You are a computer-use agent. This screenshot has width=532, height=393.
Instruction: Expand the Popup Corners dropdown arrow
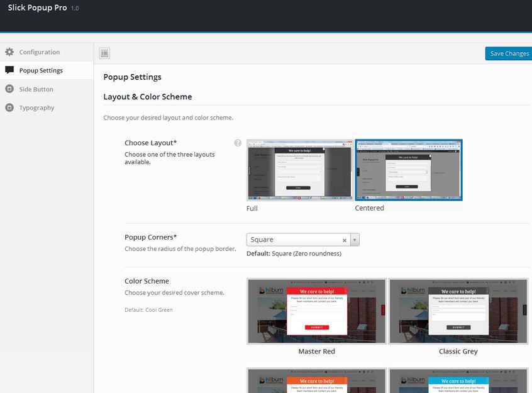coord(355,240)
